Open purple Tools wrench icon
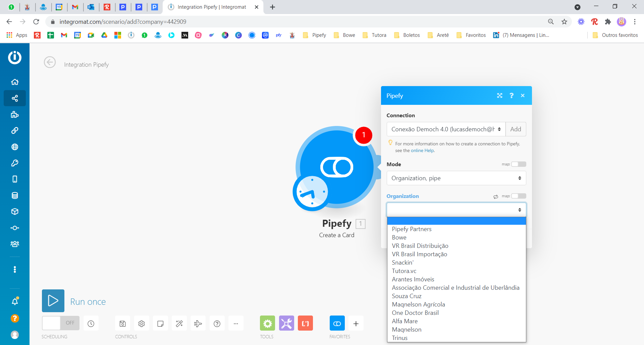644x345 pixels. (286, 323)
